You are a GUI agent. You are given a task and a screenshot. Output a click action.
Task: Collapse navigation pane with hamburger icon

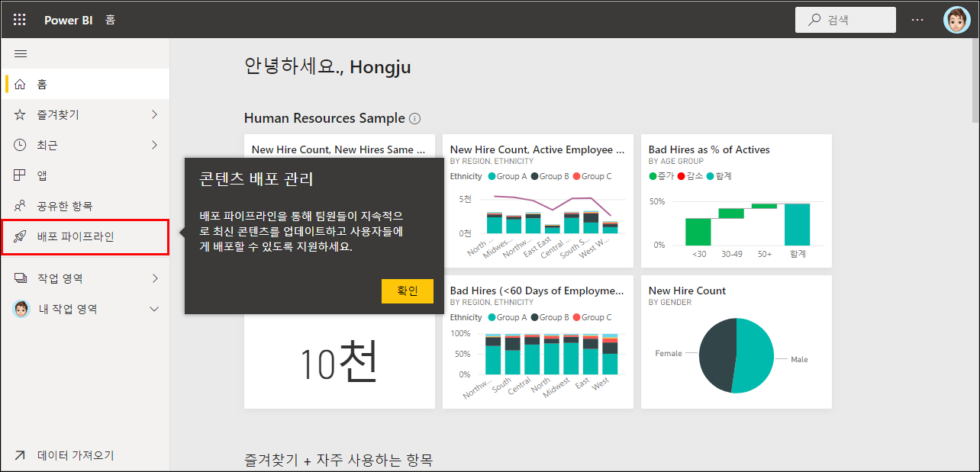[x=21, y=53]
